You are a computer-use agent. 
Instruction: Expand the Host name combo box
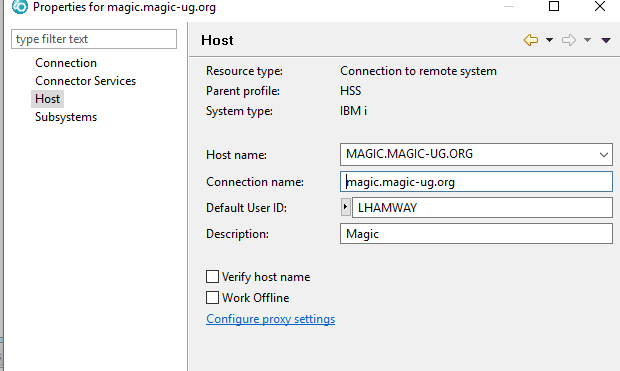click(x=603, y=155)
